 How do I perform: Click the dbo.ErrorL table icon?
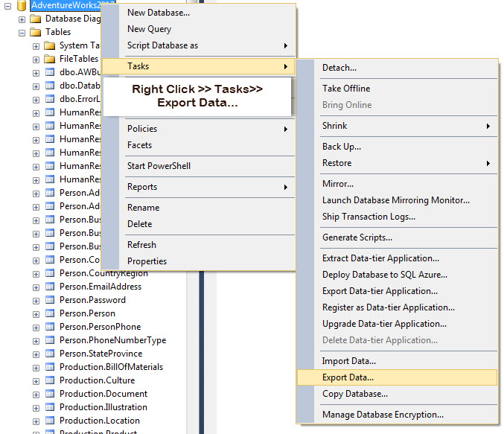tap(50, 99)
